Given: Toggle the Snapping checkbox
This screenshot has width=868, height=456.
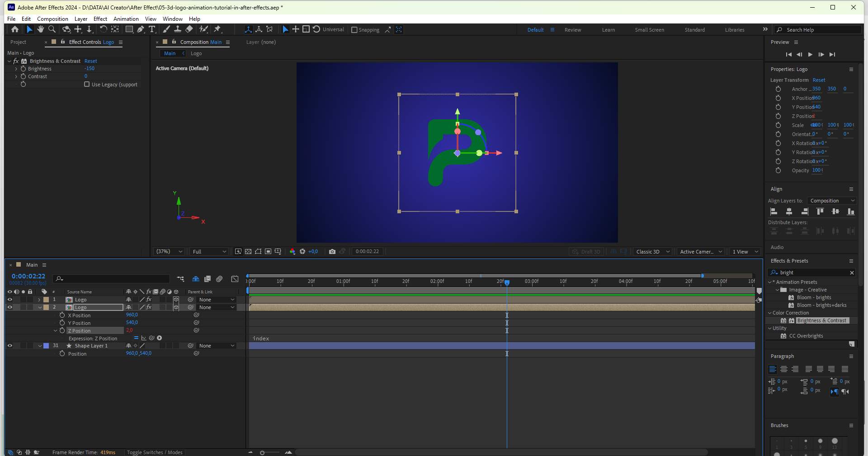Looking at the screenshot, I should tap(354, 30).
